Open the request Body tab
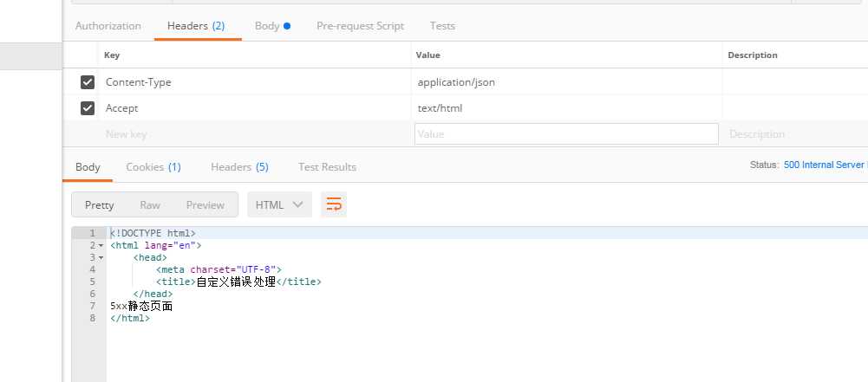 [272, 26]
